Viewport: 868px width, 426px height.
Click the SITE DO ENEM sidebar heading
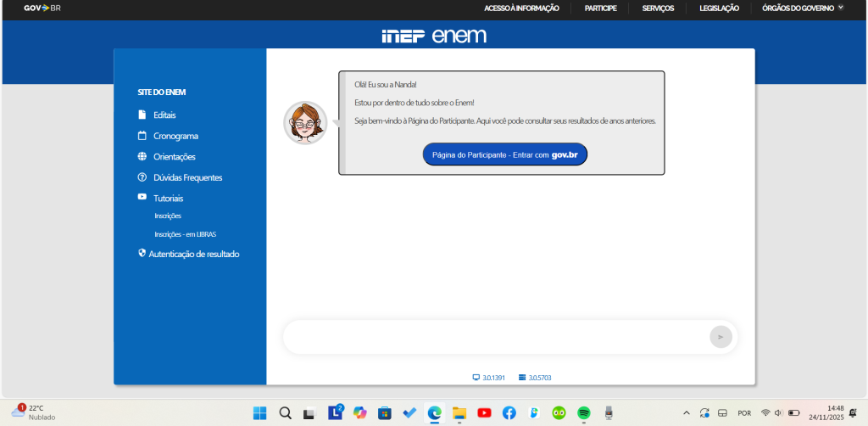(x=162, y=92)
